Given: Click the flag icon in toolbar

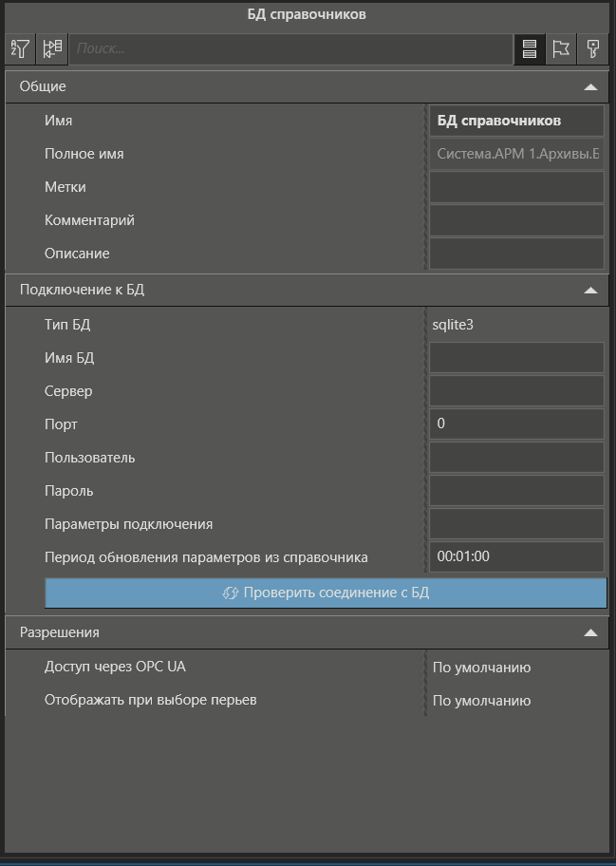Looking at the screenshot, I should (561, 48).
